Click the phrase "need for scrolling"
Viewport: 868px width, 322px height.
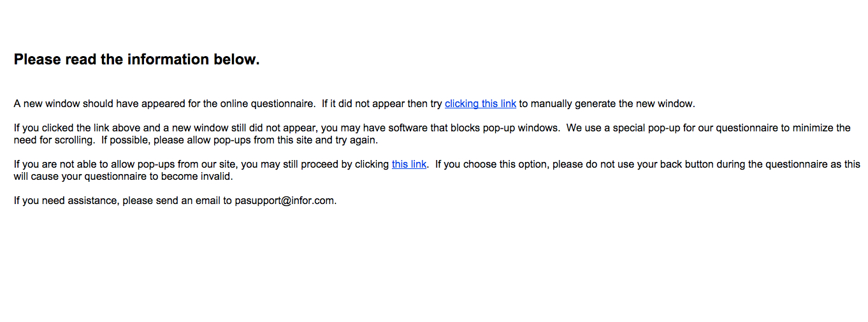(54, 140)
